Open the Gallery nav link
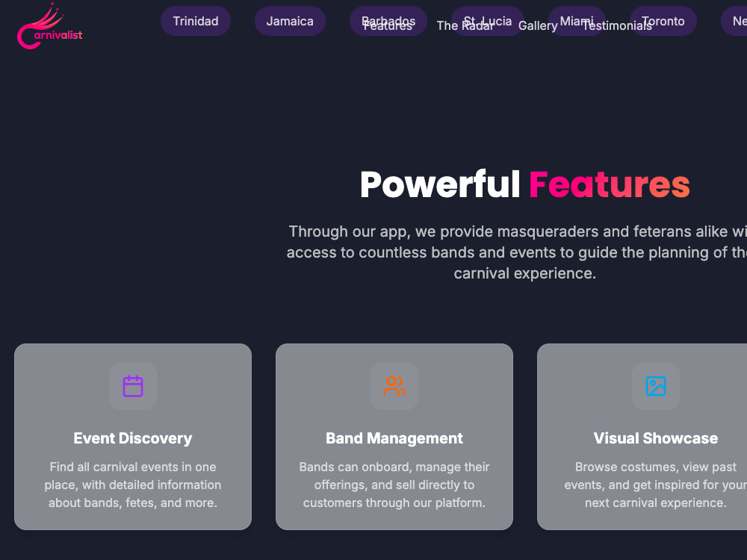The height and width of the screenshot is (560, 747). (x=538, y=25)
